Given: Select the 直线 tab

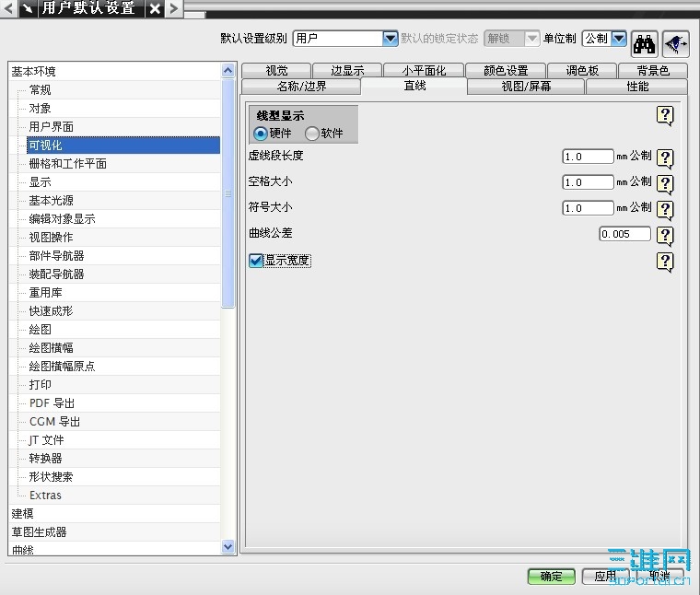Looking at the screenshot, I should (x=414, y=86).
